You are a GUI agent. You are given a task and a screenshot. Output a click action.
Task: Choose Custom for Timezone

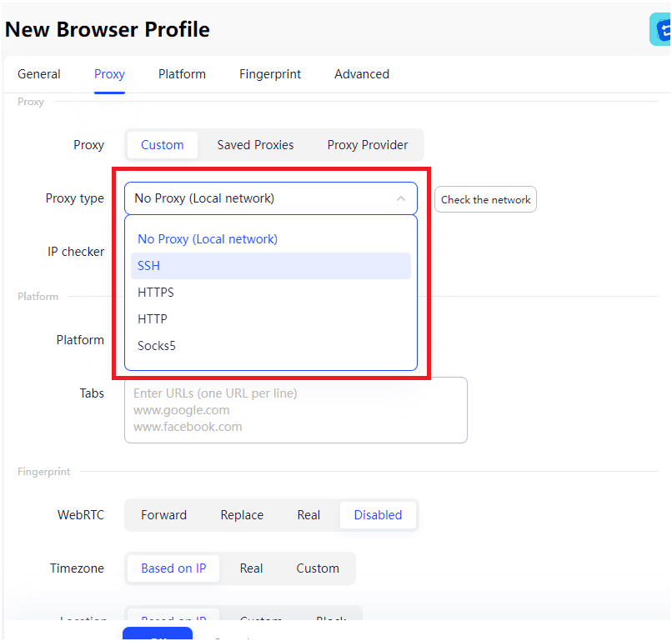point(318,568)
